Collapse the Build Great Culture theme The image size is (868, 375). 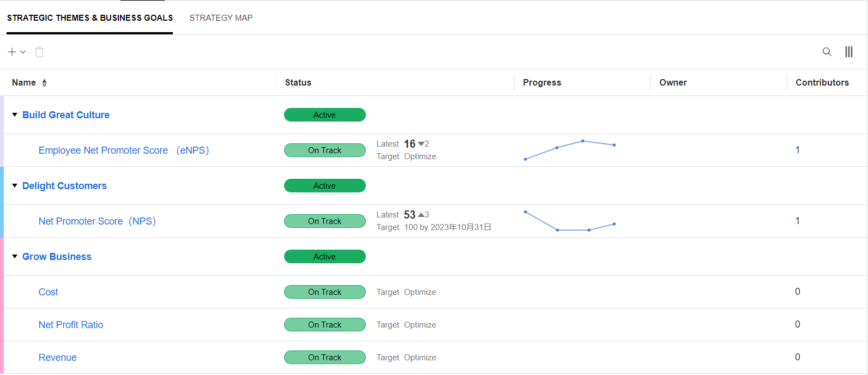[x=15, y=114]
